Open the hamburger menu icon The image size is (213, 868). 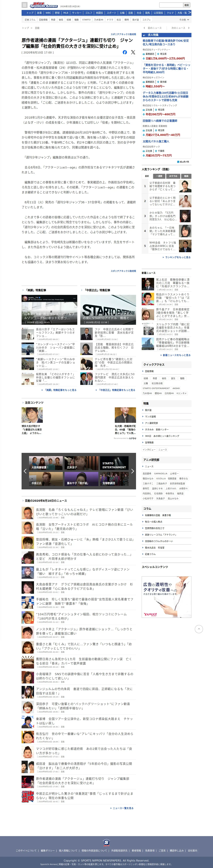coord(24,5)
